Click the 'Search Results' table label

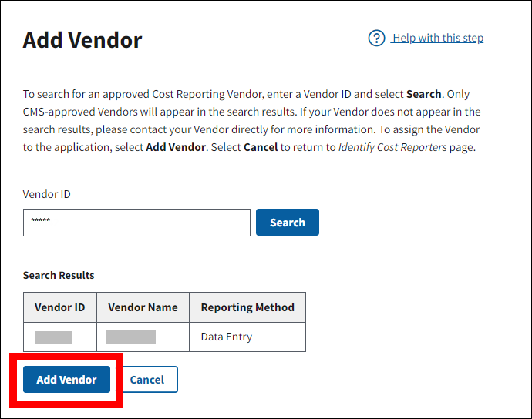pos(59,275)
